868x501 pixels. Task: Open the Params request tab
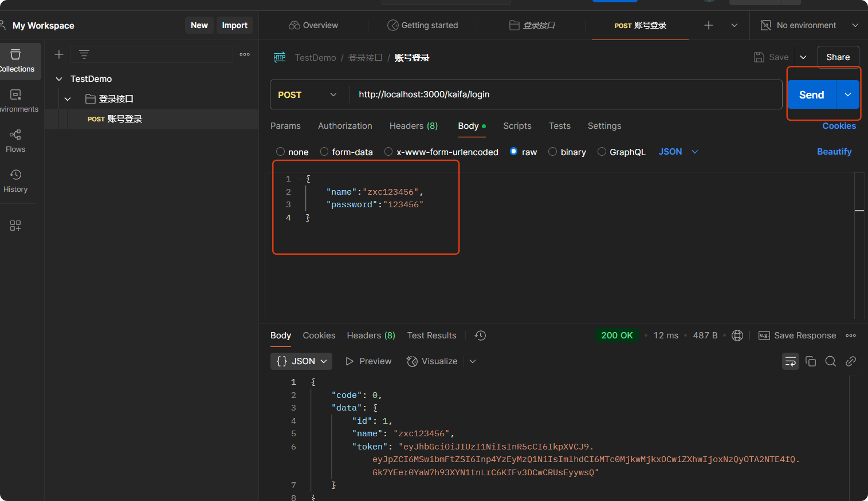(x=285, y=126)
